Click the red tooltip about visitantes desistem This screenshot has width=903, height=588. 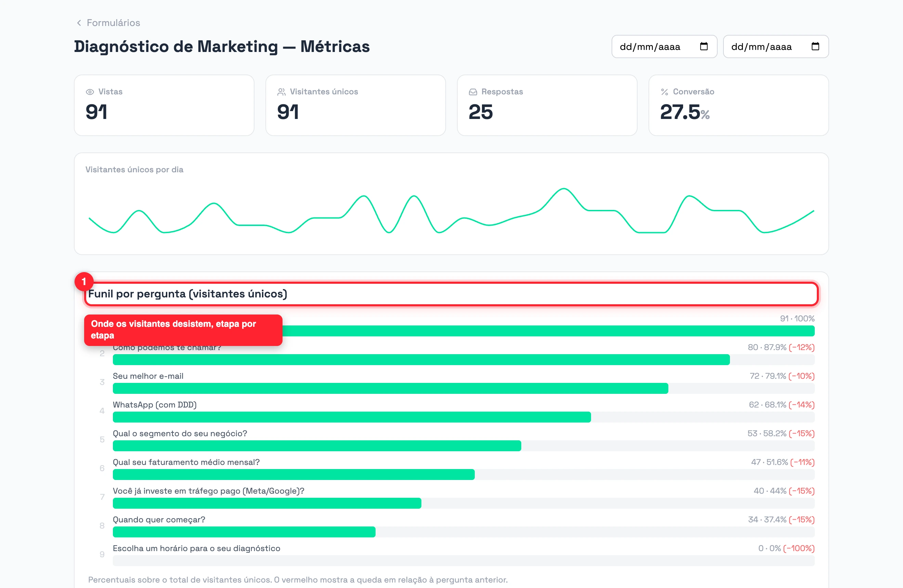[183, 330]
